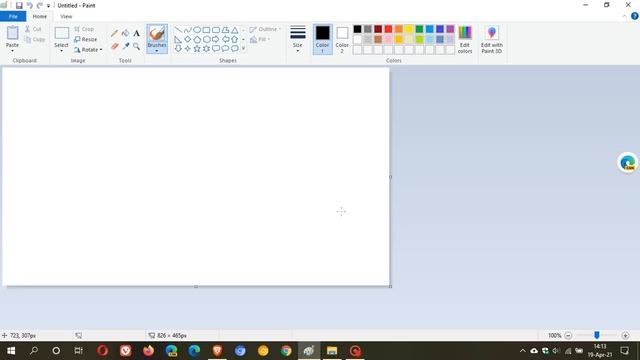Collapse the ribbon with the caret
640x360 pixels.
click(x=624, y=16)
